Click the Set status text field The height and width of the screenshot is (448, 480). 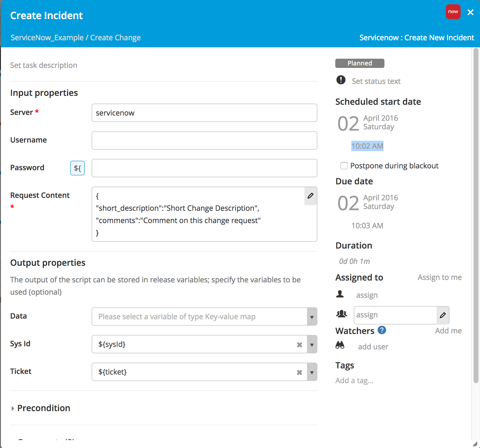pyautogui.click(x=376, y=81)
